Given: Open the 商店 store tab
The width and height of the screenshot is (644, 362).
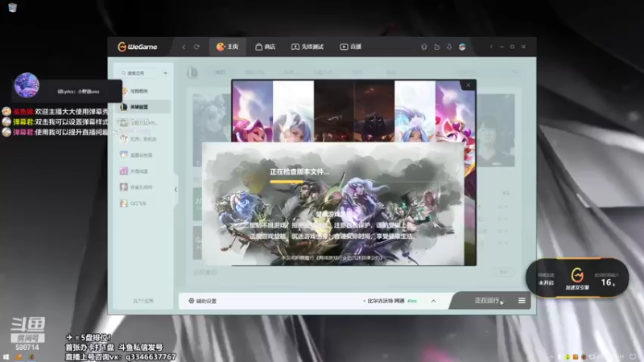Looking at the screenshot, I should [x=266, y=47].
